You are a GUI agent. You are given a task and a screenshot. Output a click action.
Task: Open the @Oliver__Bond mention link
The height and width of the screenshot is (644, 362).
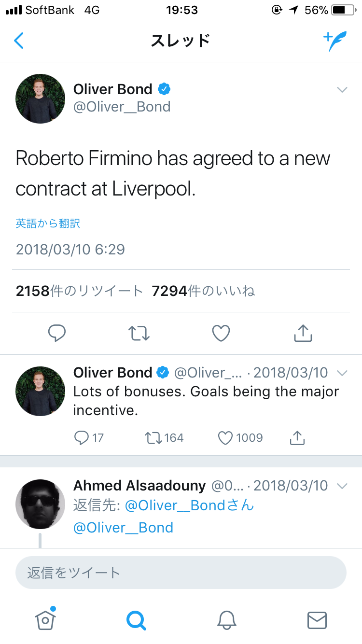(x=123, y=528)
